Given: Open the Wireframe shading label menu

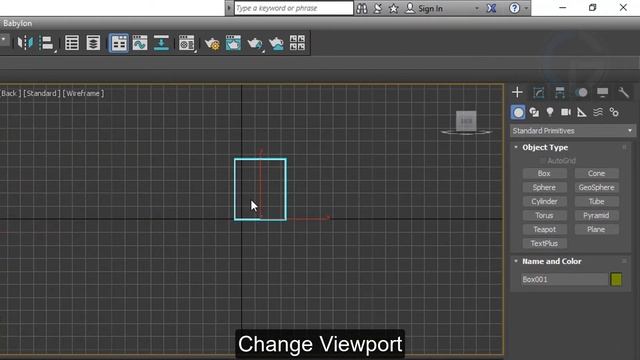Looking at the screenshot, I should 83,93.
